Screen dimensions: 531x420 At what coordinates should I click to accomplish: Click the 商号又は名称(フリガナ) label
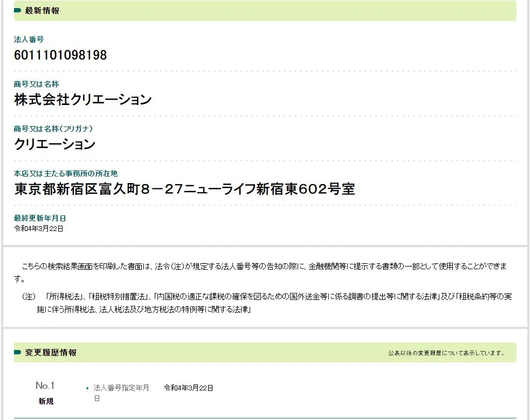coord(53,129)
